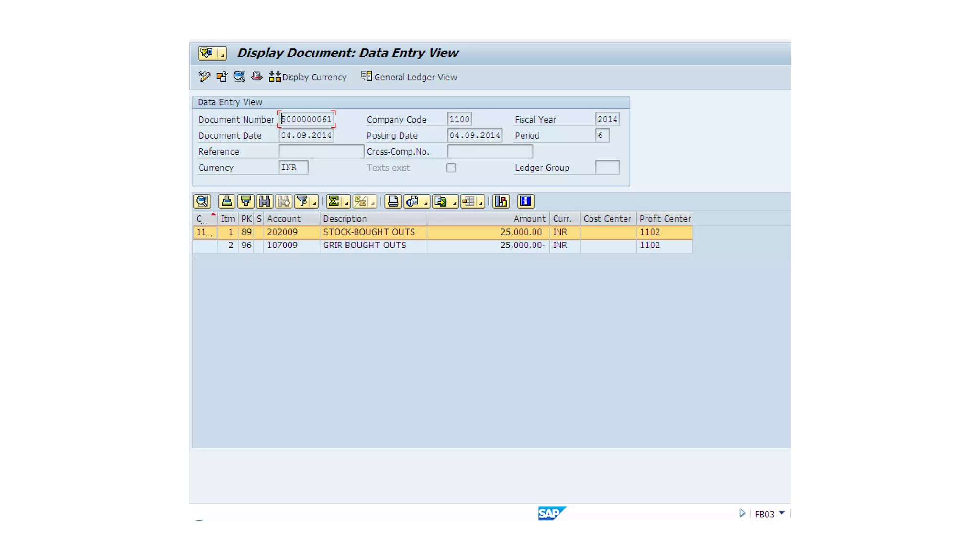Click the Export icon
Image resolution: width=980 pixels, height=560 pixels.
(441, 202)
